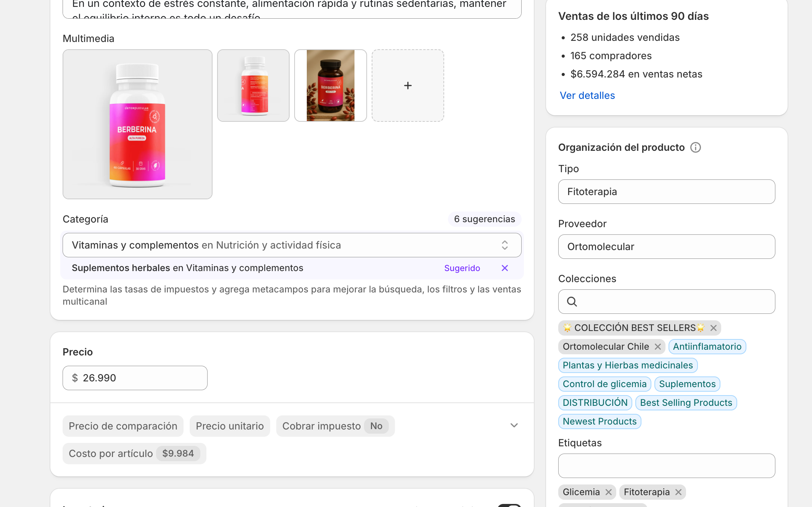
Task: Click the search icon in Colecciones field
Action: (x=572, y=302)
